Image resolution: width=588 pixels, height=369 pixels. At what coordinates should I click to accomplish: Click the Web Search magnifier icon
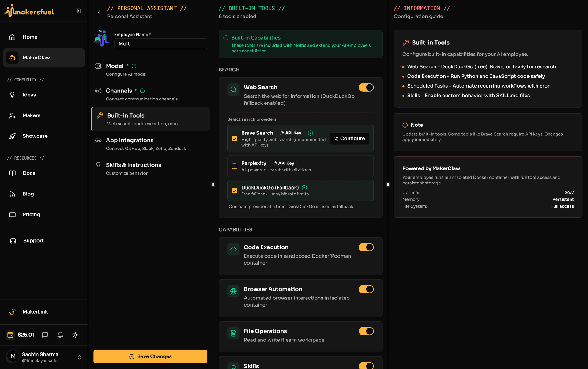pos(233,89)
